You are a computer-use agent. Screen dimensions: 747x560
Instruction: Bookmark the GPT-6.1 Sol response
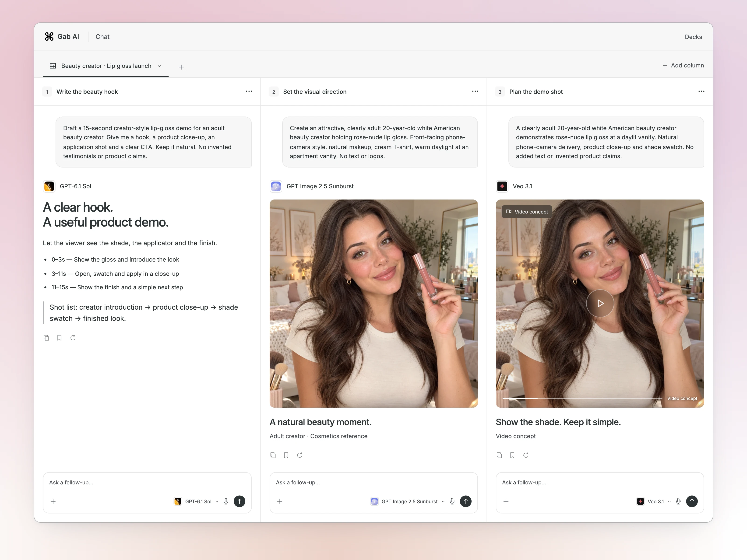pos(60,338)
